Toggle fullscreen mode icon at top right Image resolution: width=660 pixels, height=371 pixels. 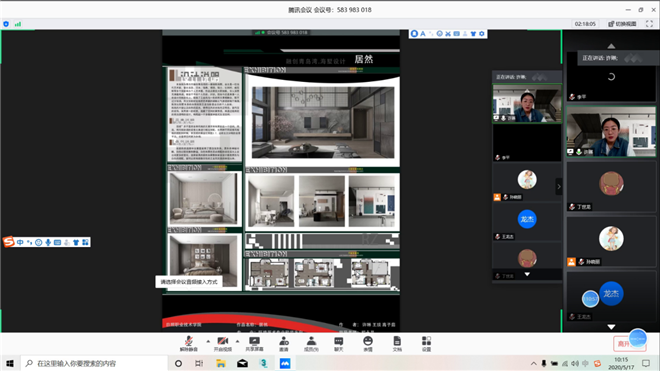[649, 24]
